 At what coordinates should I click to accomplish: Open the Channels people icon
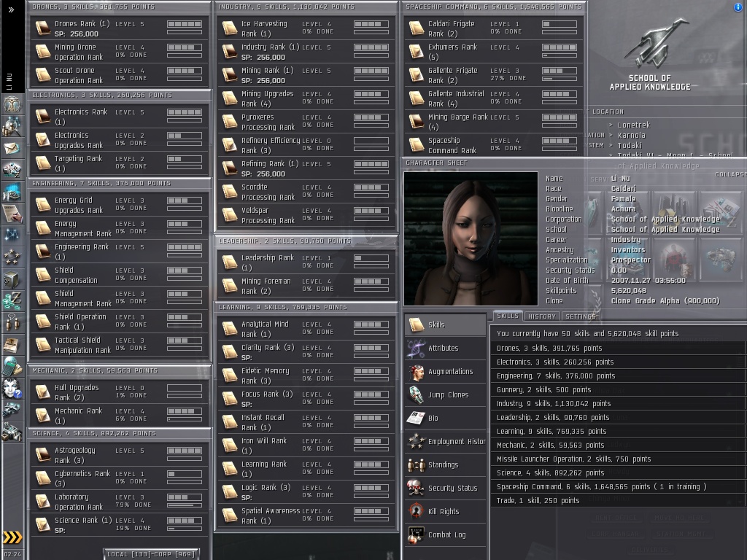(x=12, y=322)
